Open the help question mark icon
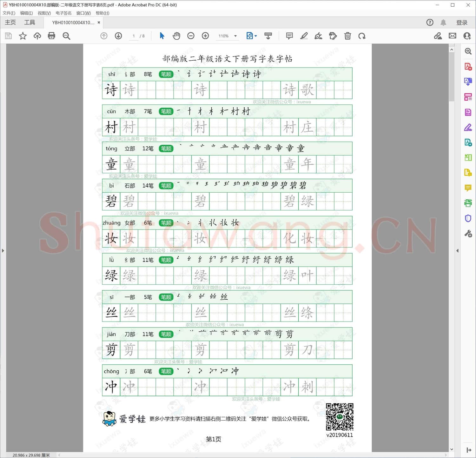This screenshot has width=476, height=458. point(430,23)
